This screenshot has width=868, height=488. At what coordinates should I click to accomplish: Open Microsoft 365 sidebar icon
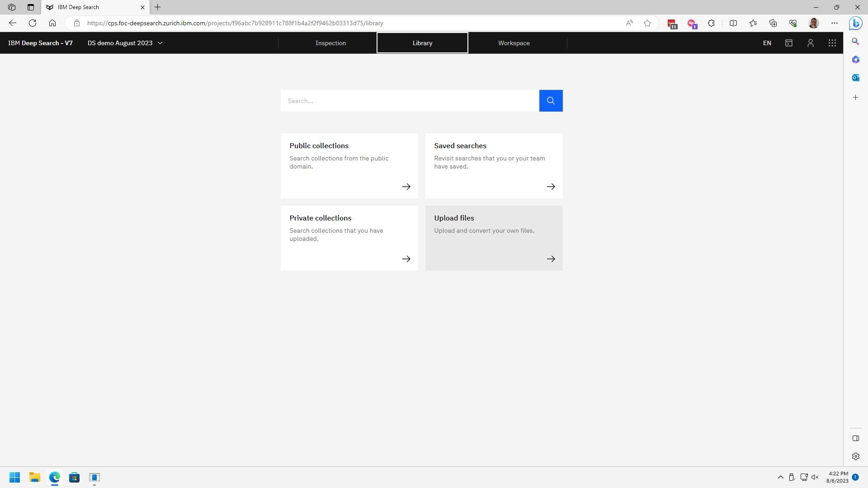(x=855, y=60)
